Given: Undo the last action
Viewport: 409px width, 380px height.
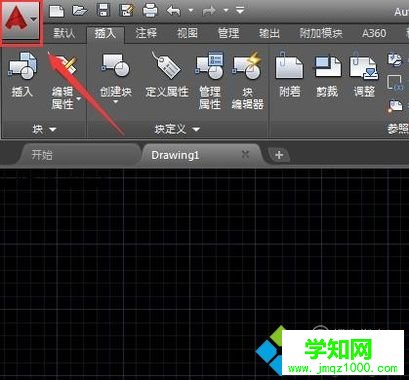Looking at the screenshot, I should [174, 11].
